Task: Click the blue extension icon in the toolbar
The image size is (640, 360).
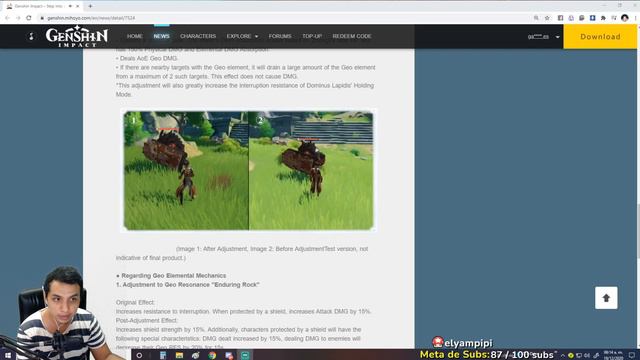Action: pos(593,18)
